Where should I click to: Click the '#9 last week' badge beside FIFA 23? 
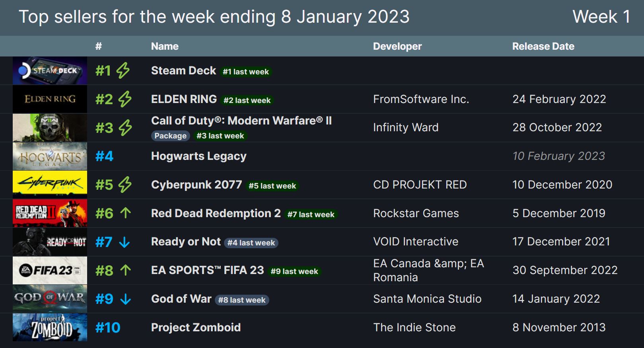(x=294, y=271)
